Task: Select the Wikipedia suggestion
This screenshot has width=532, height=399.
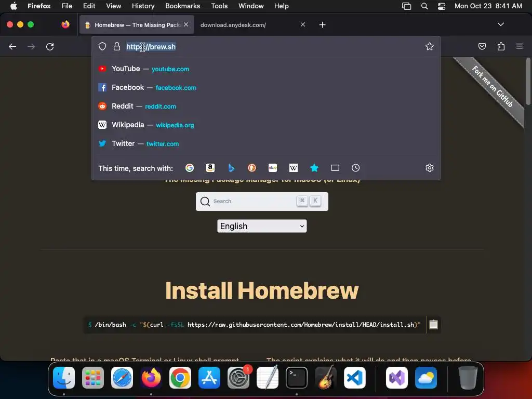Action: (x=266, y=125)
